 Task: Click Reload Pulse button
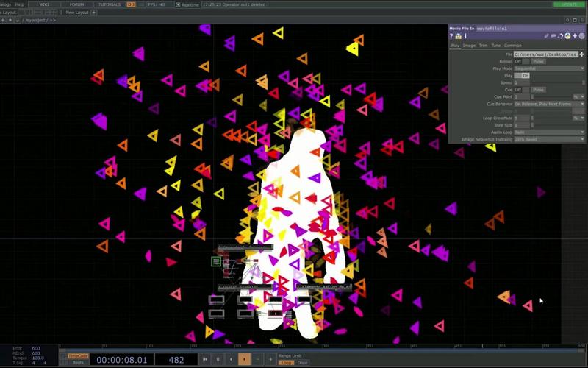(538, 62)
